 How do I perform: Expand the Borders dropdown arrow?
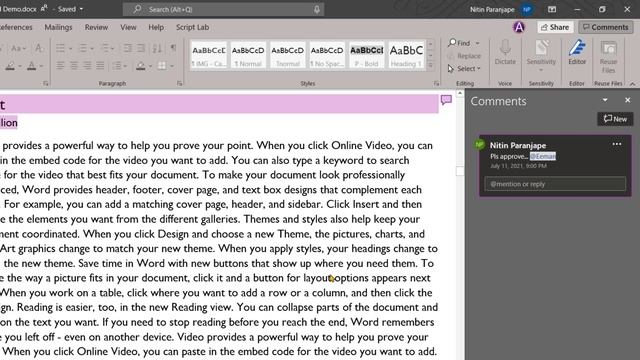pyautogui.click(x=172, y=66)
